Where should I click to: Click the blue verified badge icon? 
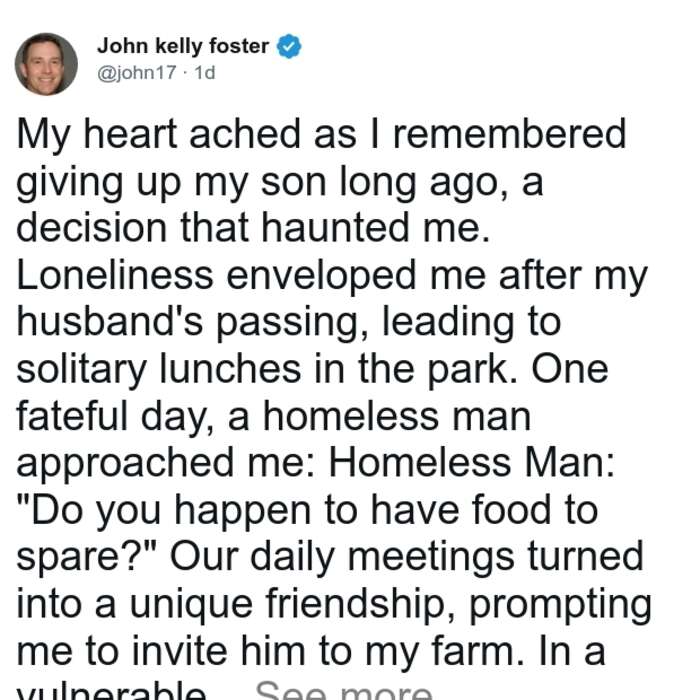click(289, 46)
